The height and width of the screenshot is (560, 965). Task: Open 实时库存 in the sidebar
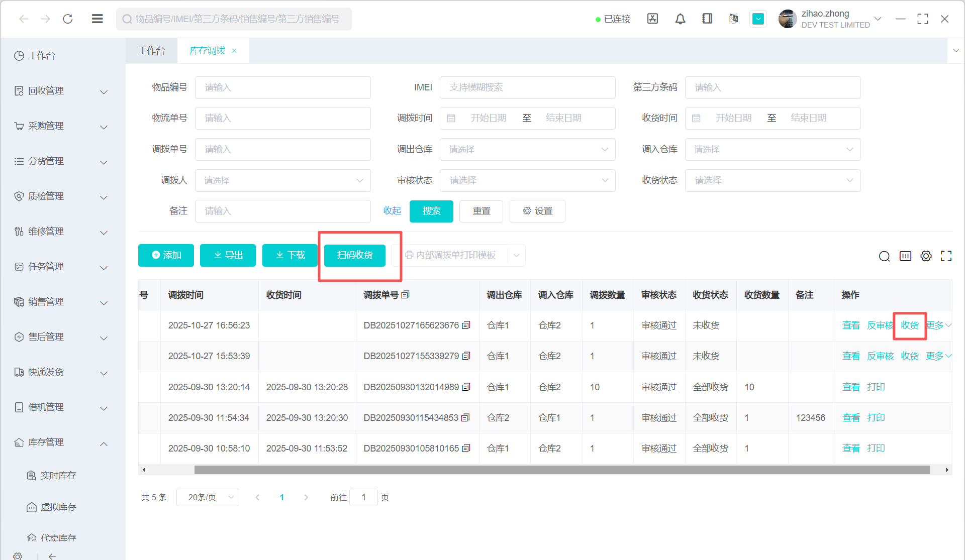click(x=58, y=476)
